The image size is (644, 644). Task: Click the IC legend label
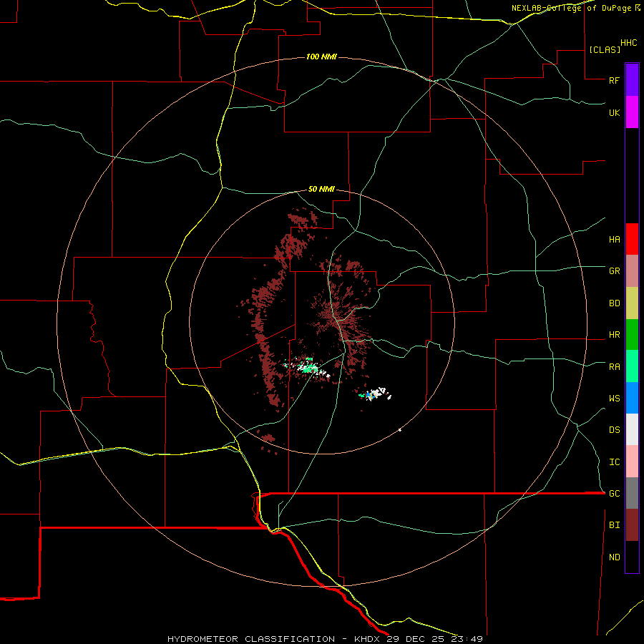[615, 462]
